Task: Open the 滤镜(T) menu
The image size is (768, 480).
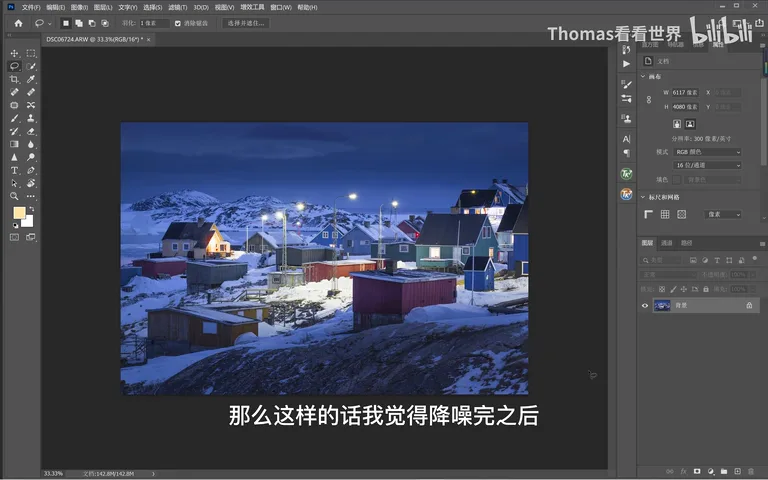Action: click(x=177, y=7)
